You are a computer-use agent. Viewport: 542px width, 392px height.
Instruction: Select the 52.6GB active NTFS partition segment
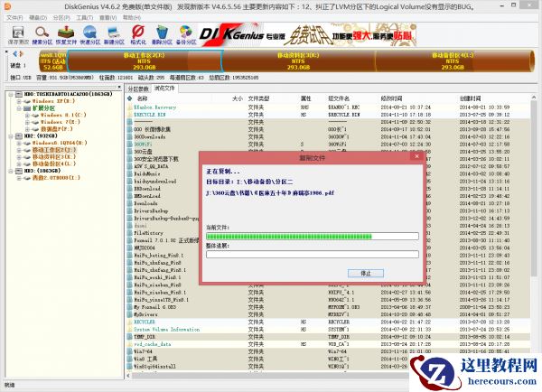[53, 61]
